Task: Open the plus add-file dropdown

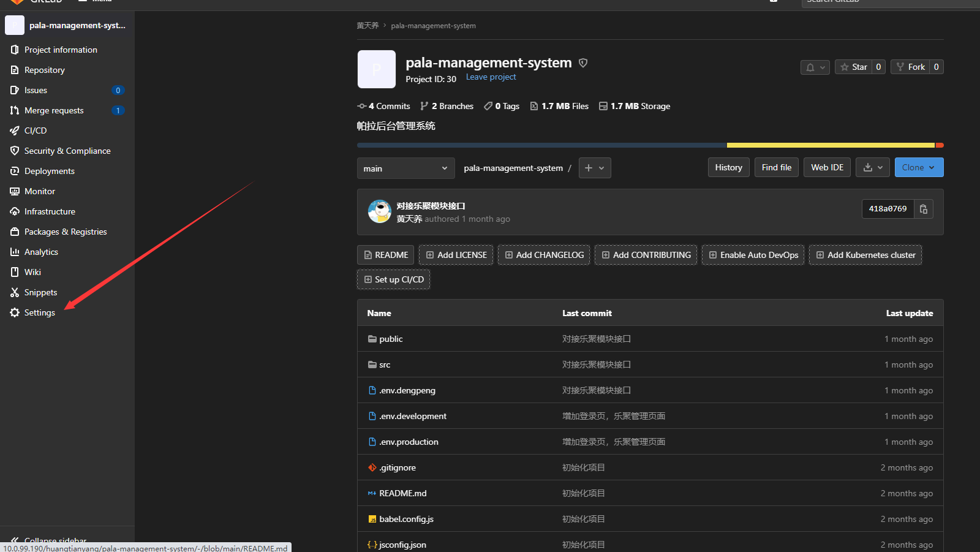Action: tap(595, 168)
